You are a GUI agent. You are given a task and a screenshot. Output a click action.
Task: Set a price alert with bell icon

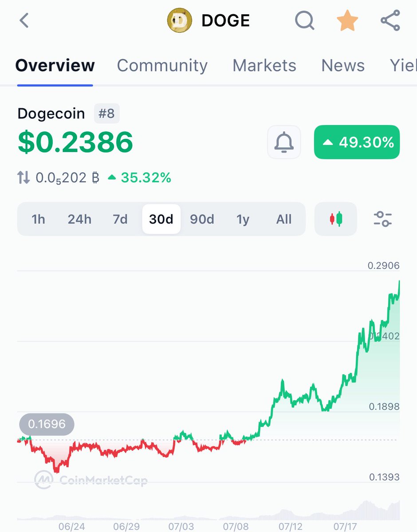[284, 142]
